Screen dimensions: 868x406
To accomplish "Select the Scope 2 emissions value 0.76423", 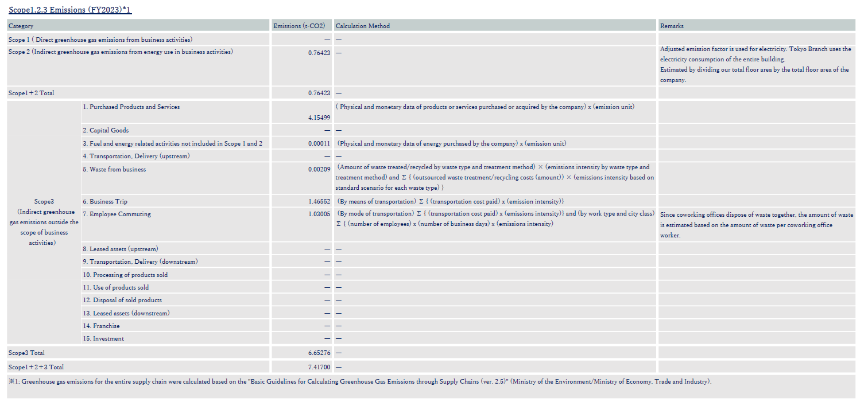I will 319,52.
